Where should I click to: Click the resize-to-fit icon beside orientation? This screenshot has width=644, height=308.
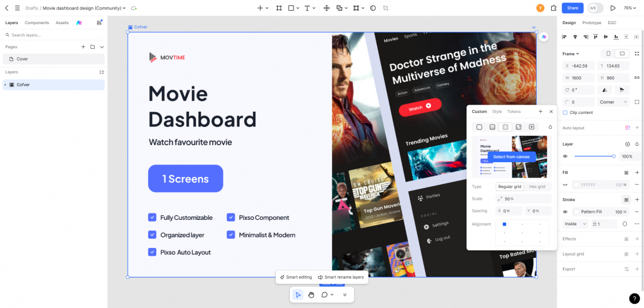[637, 53]
